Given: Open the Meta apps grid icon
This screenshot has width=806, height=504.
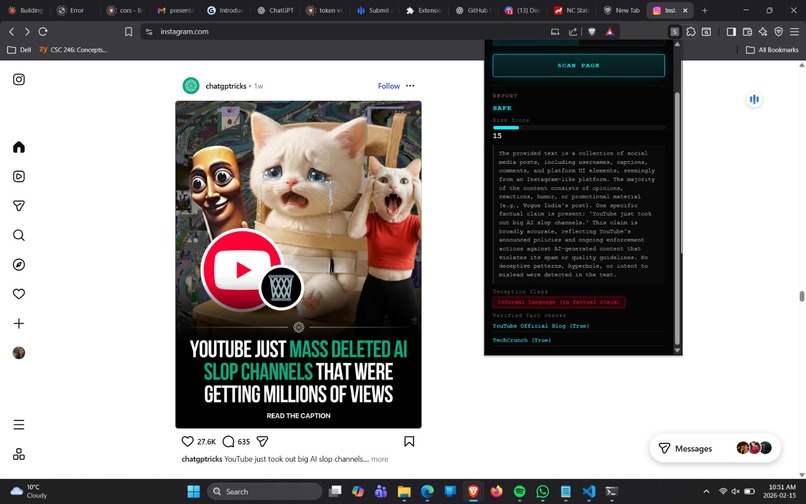Looking at the screenshot, I should 19,454.
